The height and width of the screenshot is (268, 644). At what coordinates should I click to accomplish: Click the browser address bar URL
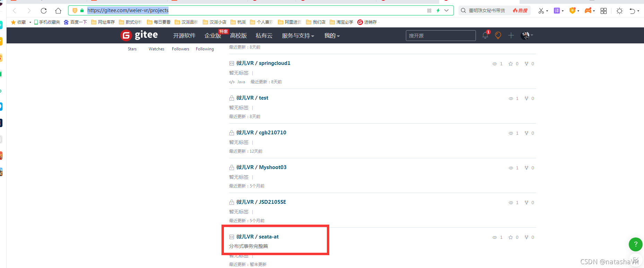[x=128, y=10]
